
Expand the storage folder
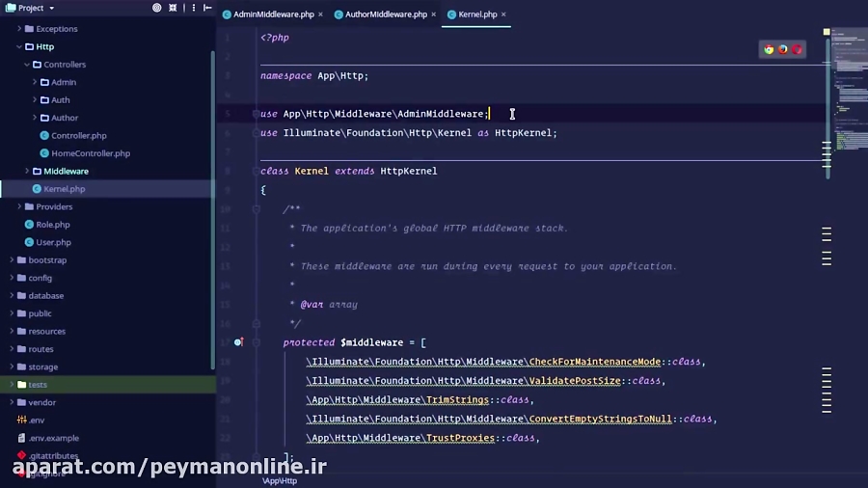(x=12, y=366)
